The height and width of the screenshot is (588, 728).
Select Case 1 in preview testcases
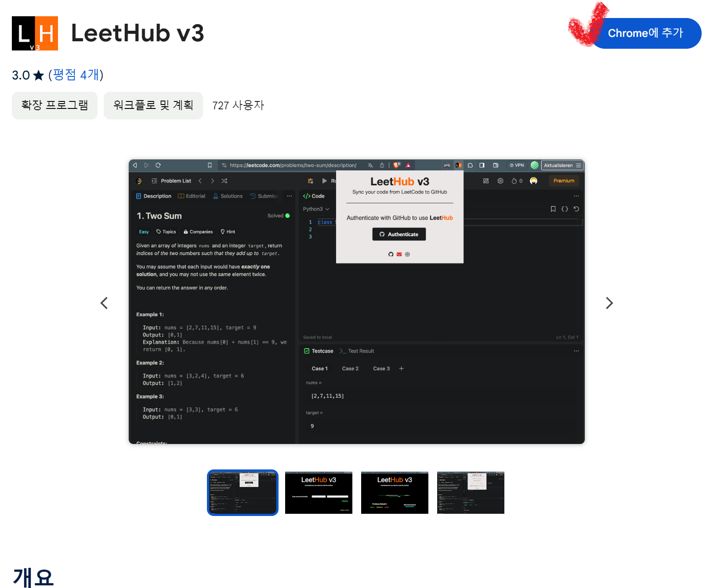[x=320, y=369]
